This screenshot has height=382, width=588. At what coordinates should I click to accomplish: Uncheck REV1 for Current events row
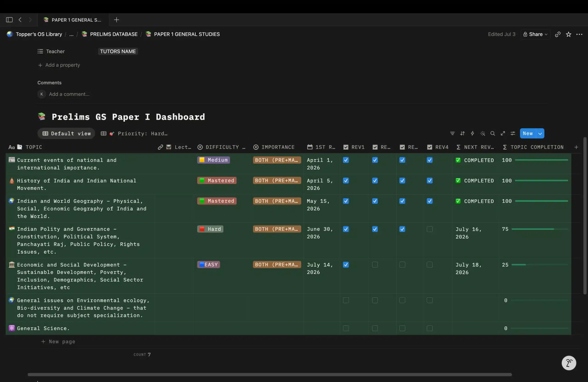[346, 160]
